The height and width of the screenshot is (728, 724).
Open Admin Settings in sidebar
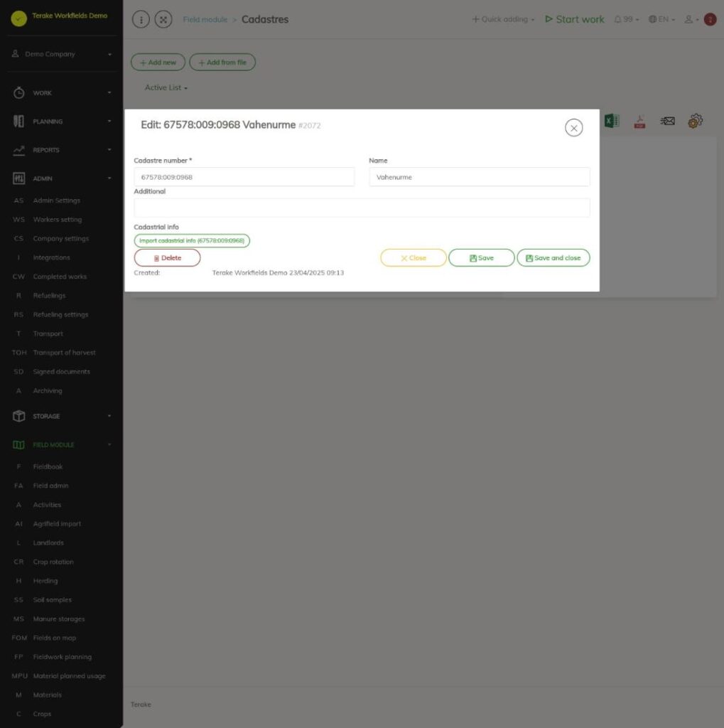point(57,200)
